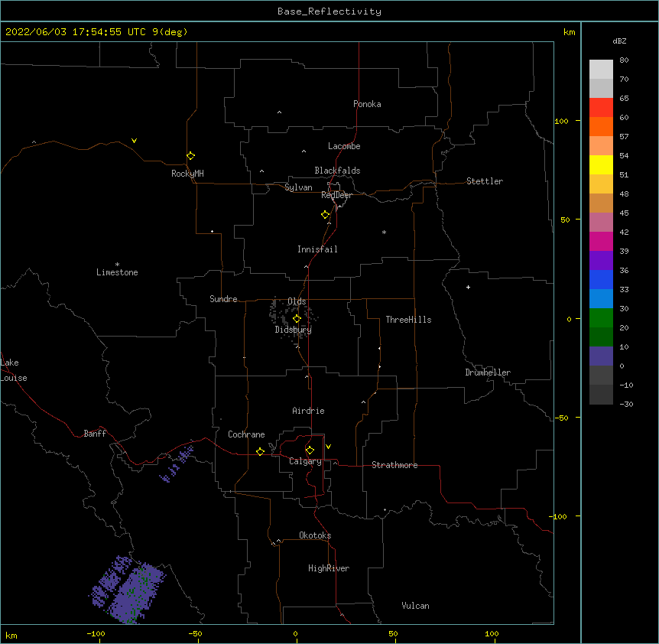
Task: Click the yellow diamond between Olds and Didsbury
Action: [297, 319]
